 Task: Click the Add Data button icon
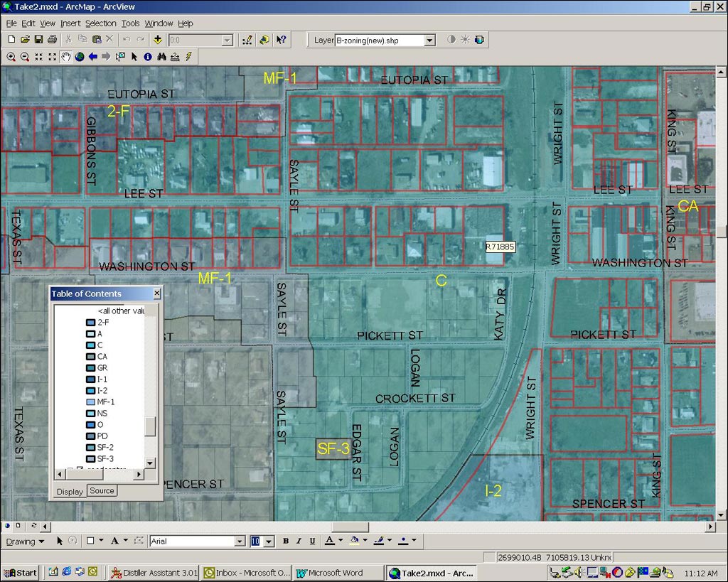pos(157,41)
